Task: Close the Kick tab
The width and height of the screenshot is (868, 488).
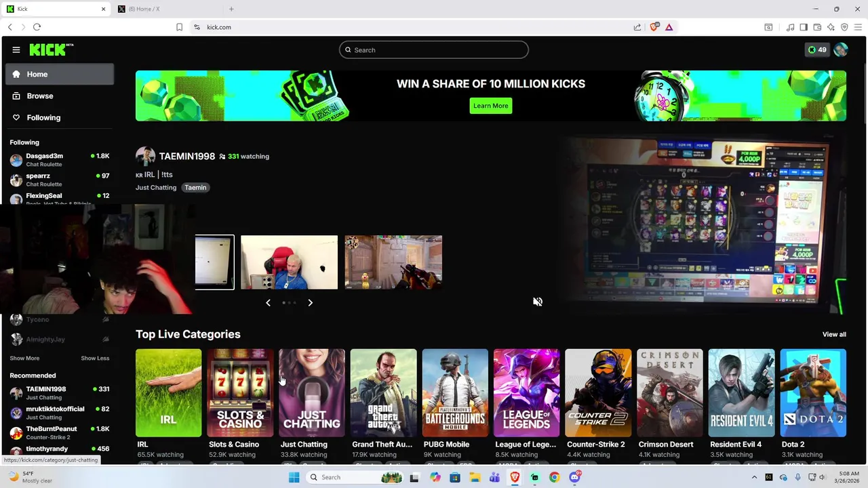Action: click(103, 9)
